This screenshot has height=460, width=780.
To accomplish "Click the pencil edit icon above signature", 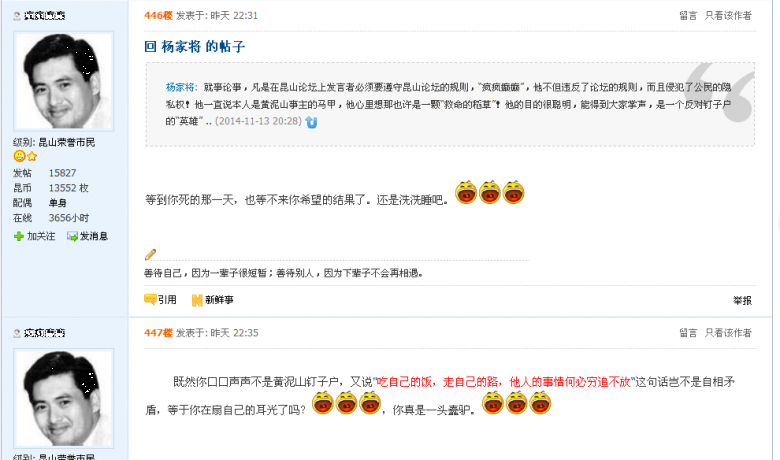I will click(150, 254).
